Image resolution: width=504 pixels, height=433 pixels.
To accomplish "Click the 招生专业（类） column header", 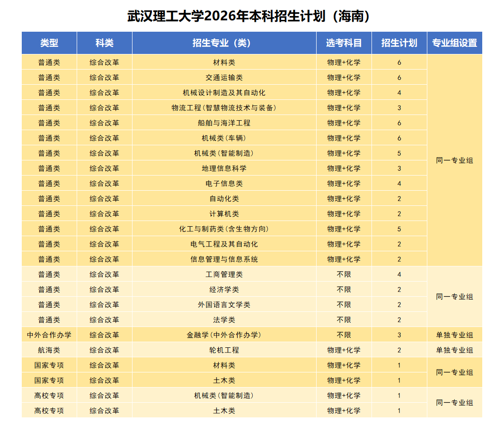I will 224,43.
